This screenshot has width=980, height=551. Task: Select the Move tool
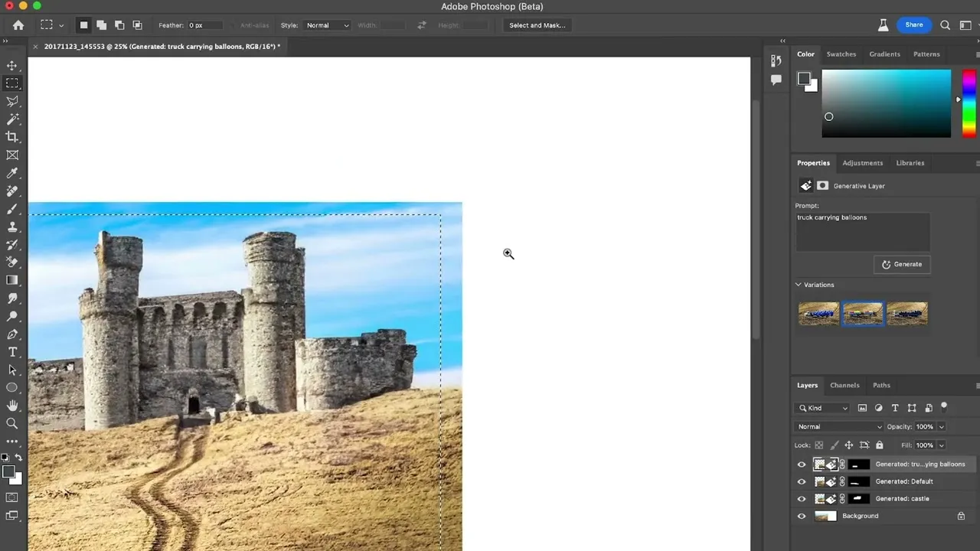tap(12, 66)
